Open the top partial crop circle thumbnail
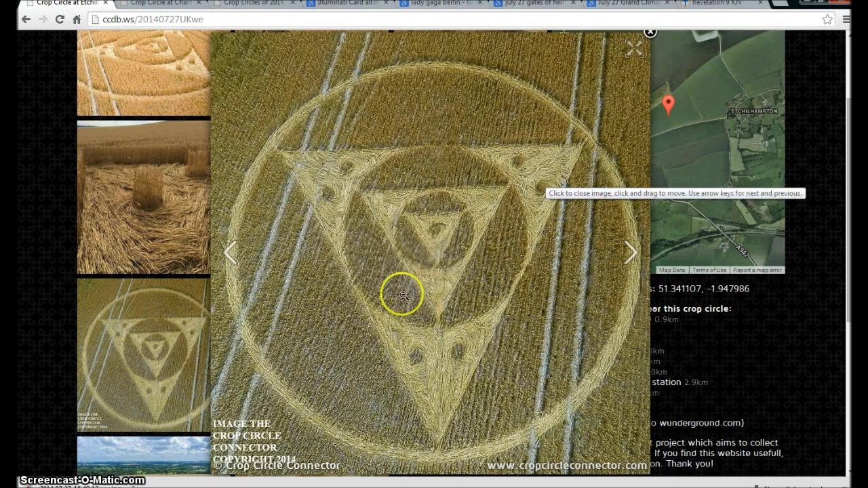868x488 pixels. [x=144, y=73]
